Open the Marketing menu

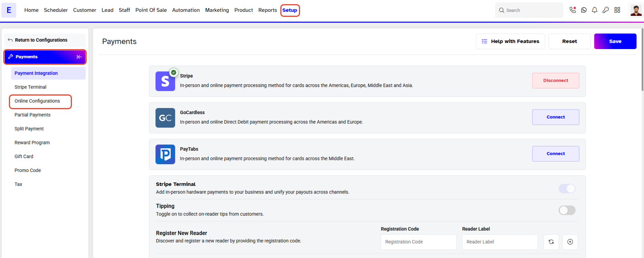pyautogui.click(x=217, y=10)
